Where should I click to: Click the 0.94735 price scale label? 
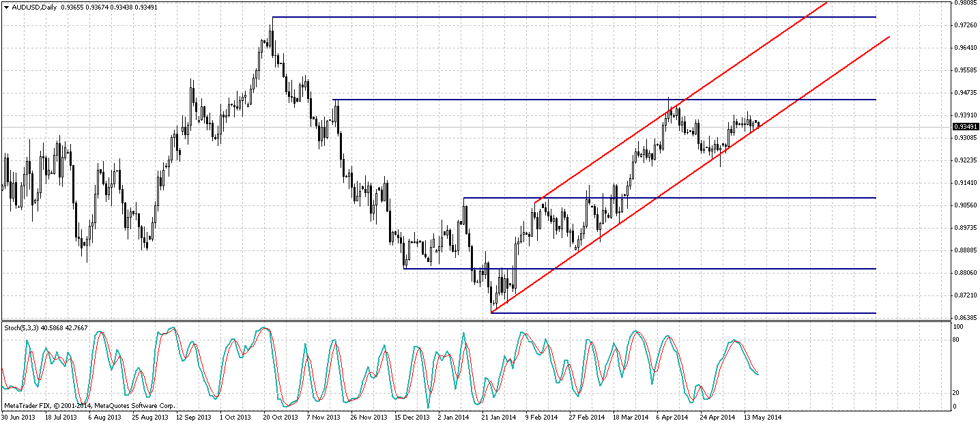click(x=965, y=93)
